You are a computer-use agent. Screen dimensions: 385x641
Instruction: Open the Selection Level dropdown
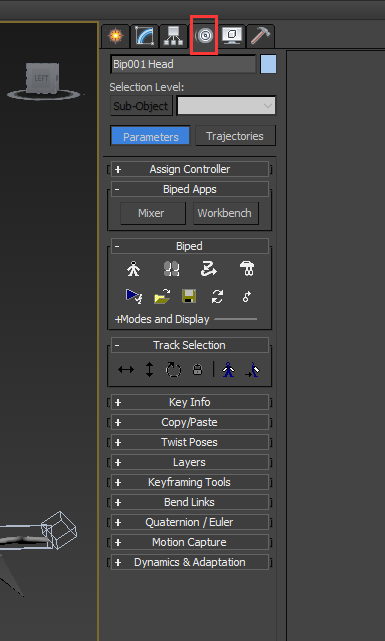(226, 106)
